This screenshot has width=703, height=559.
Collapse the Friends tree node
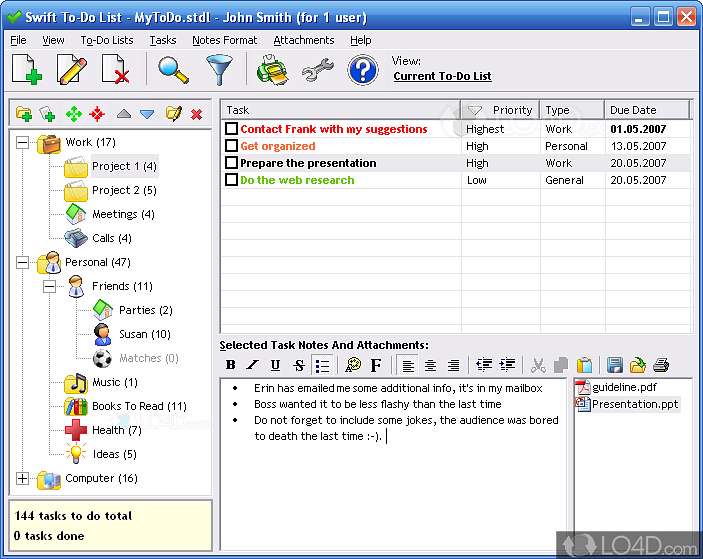50,286
